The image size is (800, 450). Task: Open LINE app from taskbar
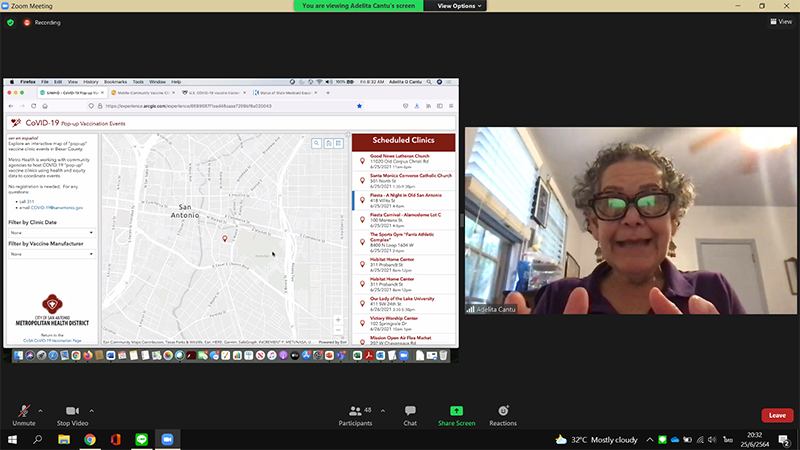coord(142,439)
